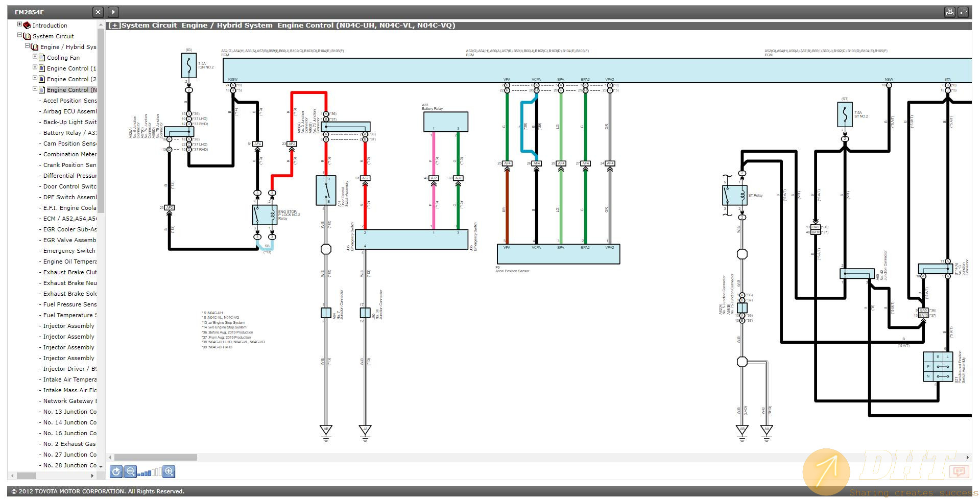Open DPF Switch Asseml entry

click(x=70, y=197)
